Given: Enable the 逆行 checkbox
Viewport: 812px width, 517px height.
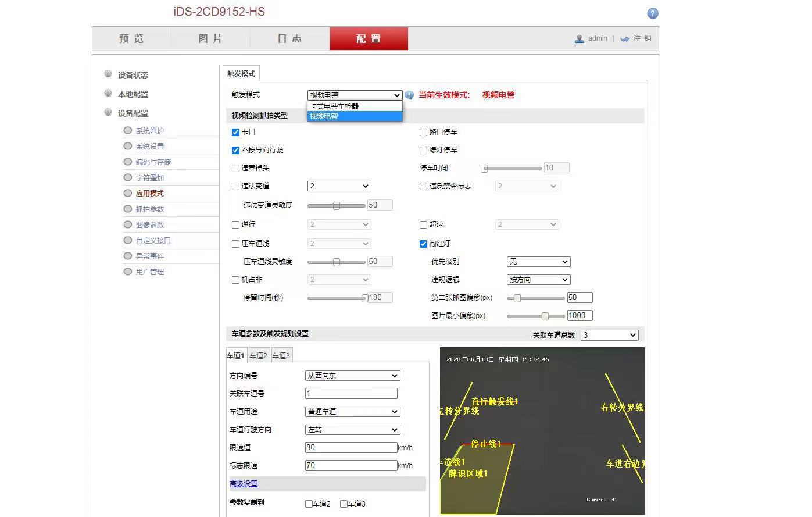Looking at the screenshot, I should pyautogui.click(x=235, y=224).
